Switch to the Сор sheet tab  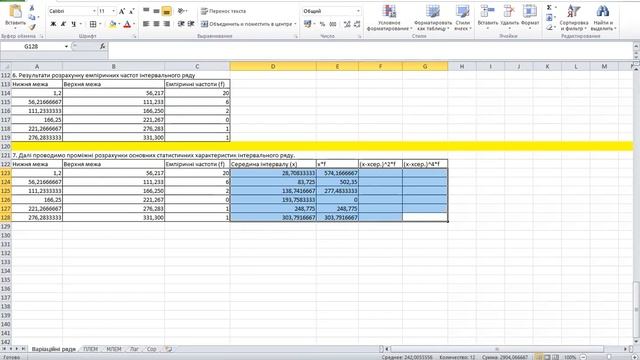[x=151, y=349]
